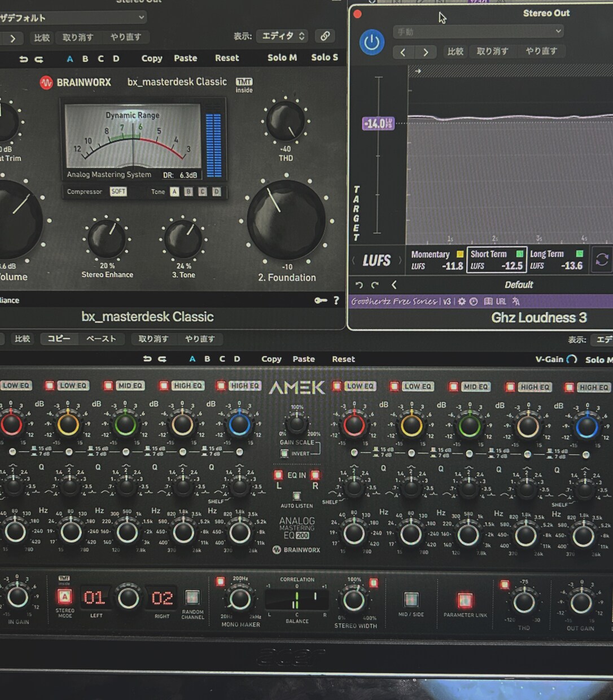Go to previous preset in Ghz Loudness
Image resolution: width=613 pixels, height=700 pixels.
point(403,52)
